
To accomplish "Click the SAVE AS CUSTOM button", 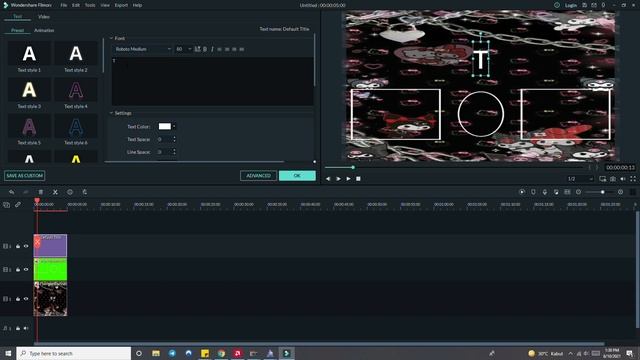I will (x=24, y=176).
